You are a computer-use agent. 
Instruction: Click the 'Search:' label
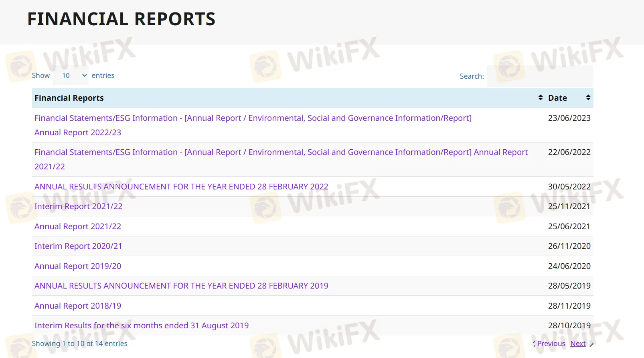(472, 76)
